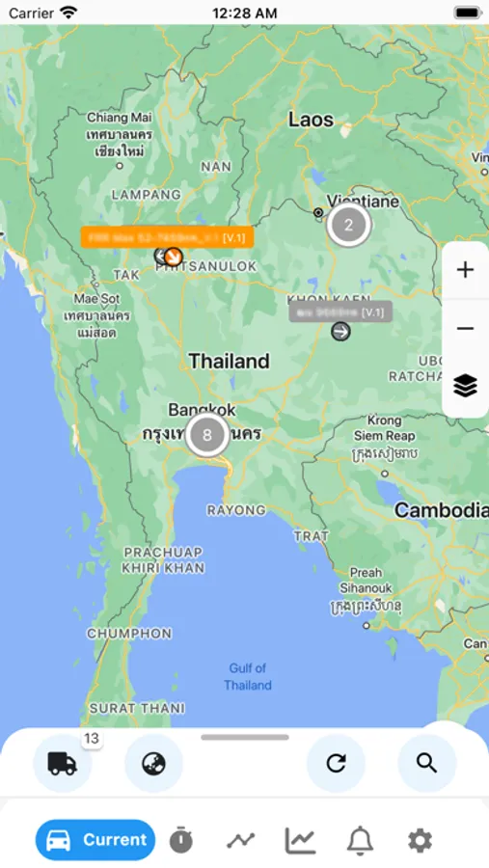
Task: Open the map layers selector
Action: (x=465, y=386)
